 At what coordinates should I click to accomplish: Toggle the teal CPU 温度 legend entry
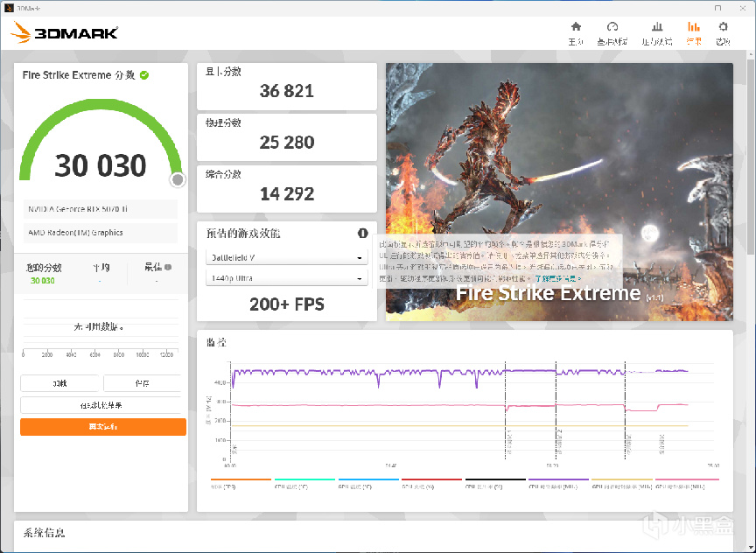(x=304, y=484)
